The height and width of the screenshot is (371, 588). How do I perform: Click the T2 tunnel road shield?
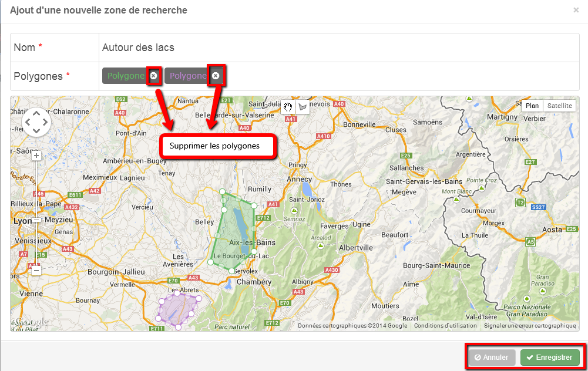coord(520,203)
